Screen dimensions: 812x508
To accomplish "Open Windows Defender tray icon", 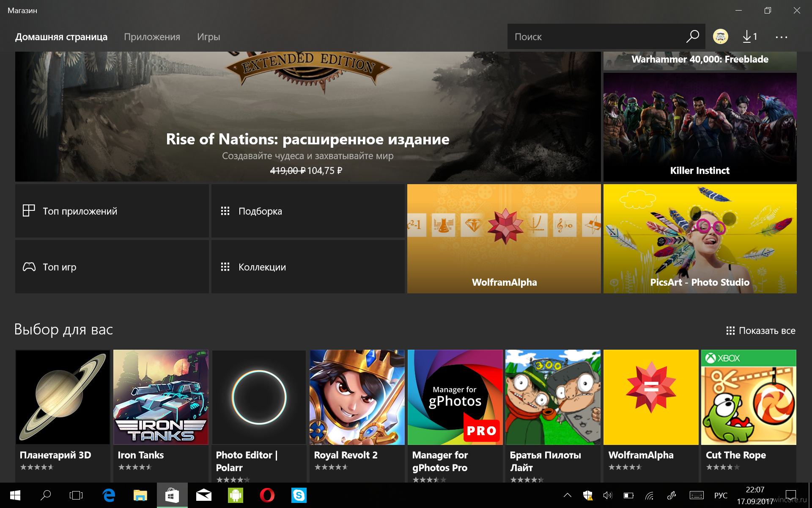I will (587, 495).
